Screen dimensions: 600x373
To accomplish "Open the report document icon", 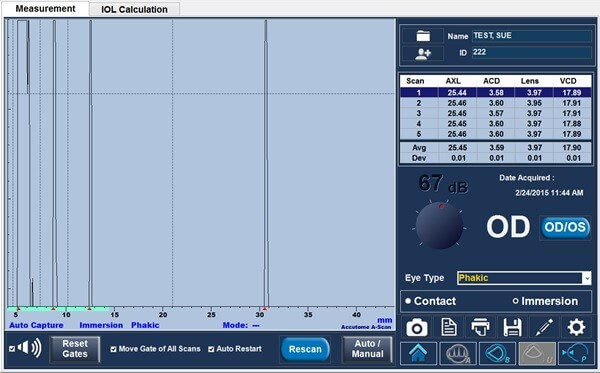I will click(x=448, y=328).
